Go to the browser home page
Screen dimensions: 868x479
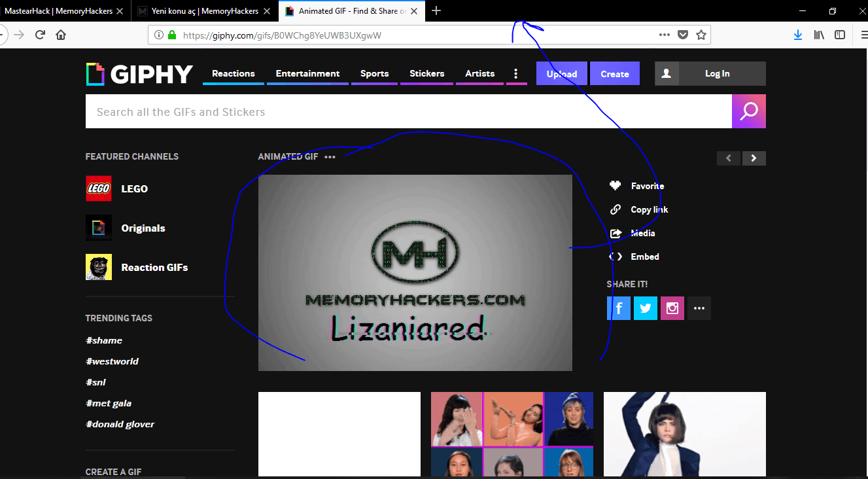(61, 35)
